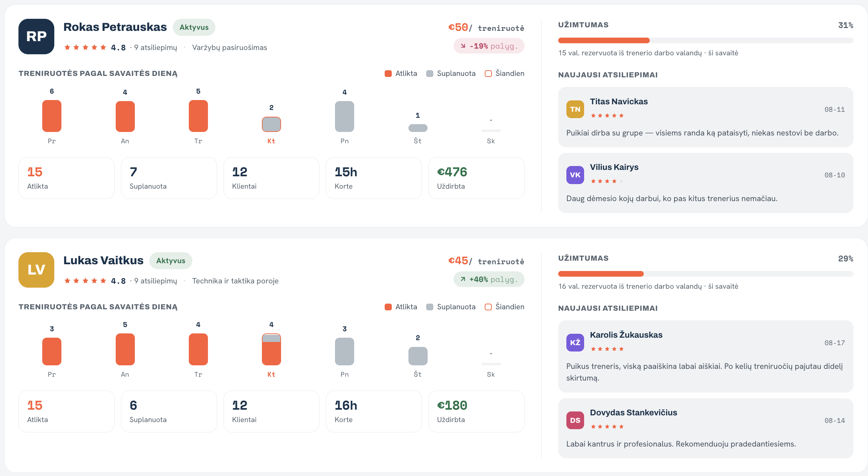Click Aktyvus badge next to Rokas Petrauskas
This screenshot has height=476, width=868.
(194, 27)
